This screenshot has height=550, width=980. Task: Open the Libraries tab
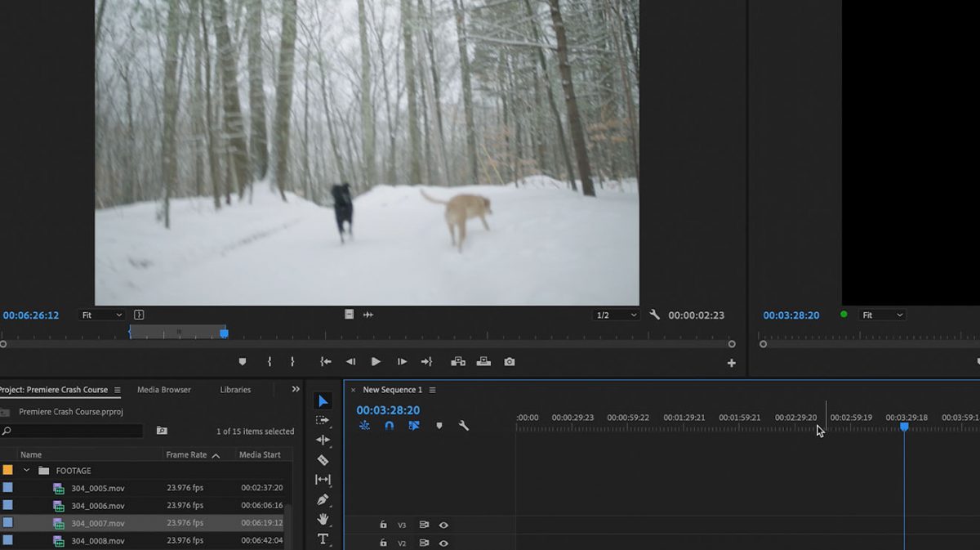(235, 390)
